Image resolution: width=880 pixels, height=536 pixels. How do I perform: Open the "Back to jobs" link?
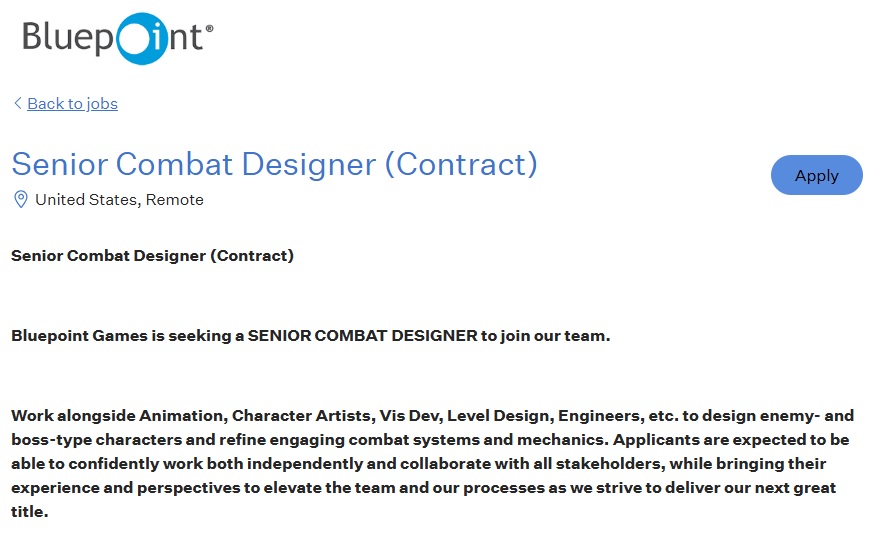72,103
